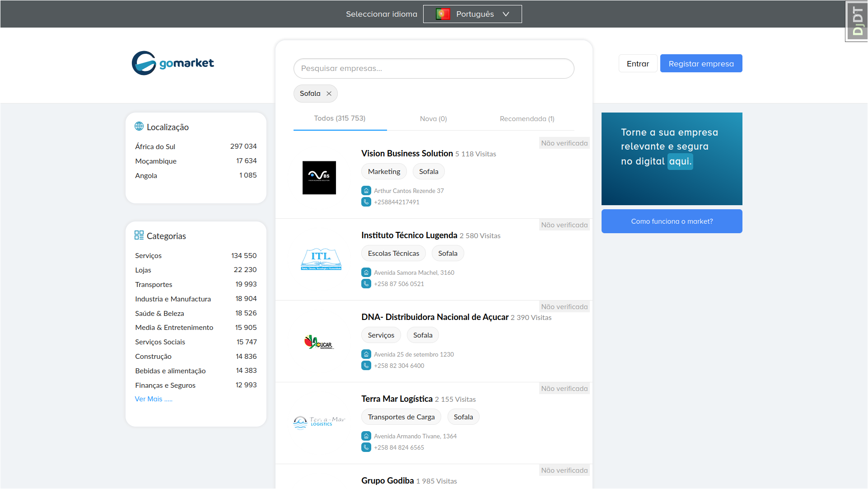The image size is (868, 489).
Task: Click the phone icon beside +258844217491
Action: pos(366,202)
